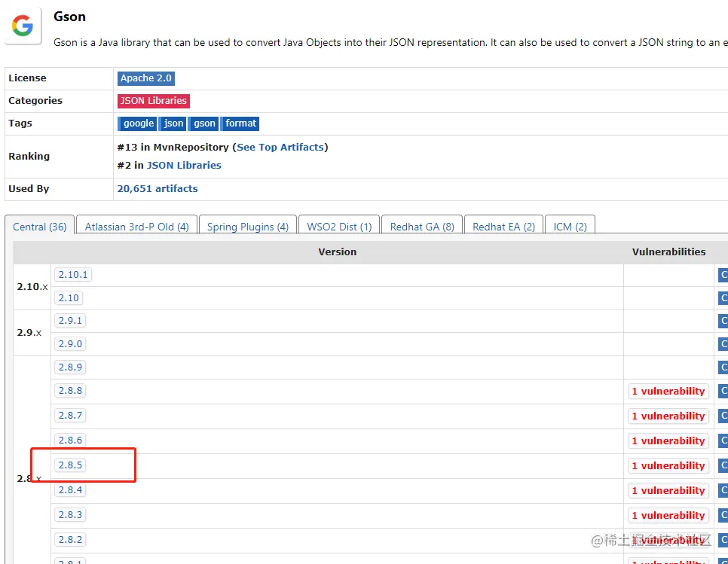
Task: Open version 2.8.7
Action: 70,415
